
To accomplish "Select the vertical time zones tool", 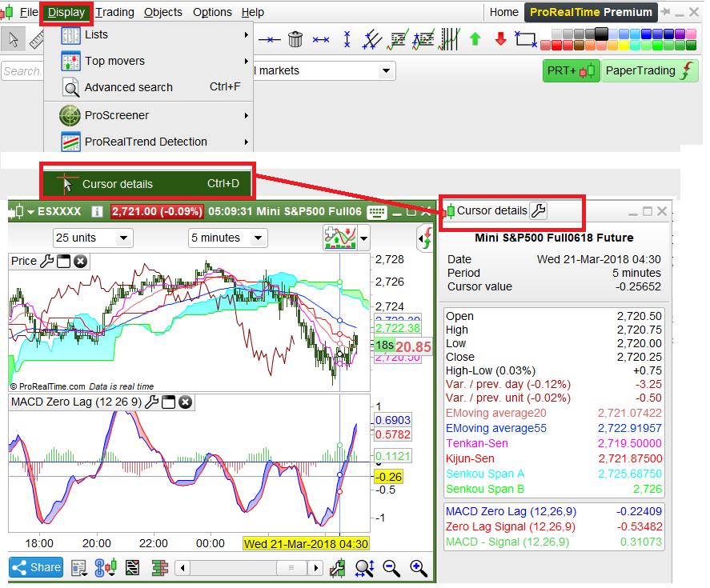I will point(450,39).
